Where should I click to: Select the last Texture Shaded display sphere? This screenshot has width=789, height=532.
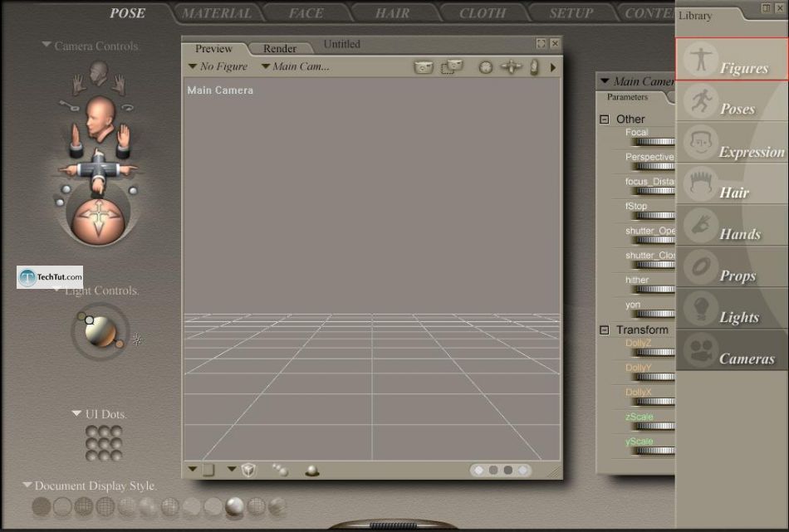click(x=277, y=507)
